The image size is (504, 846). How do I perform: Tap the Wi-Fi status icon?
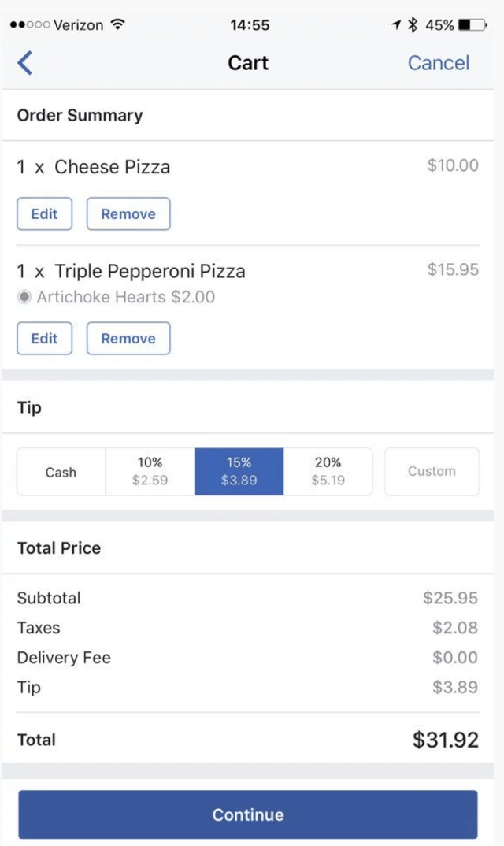tap(118, 24)
